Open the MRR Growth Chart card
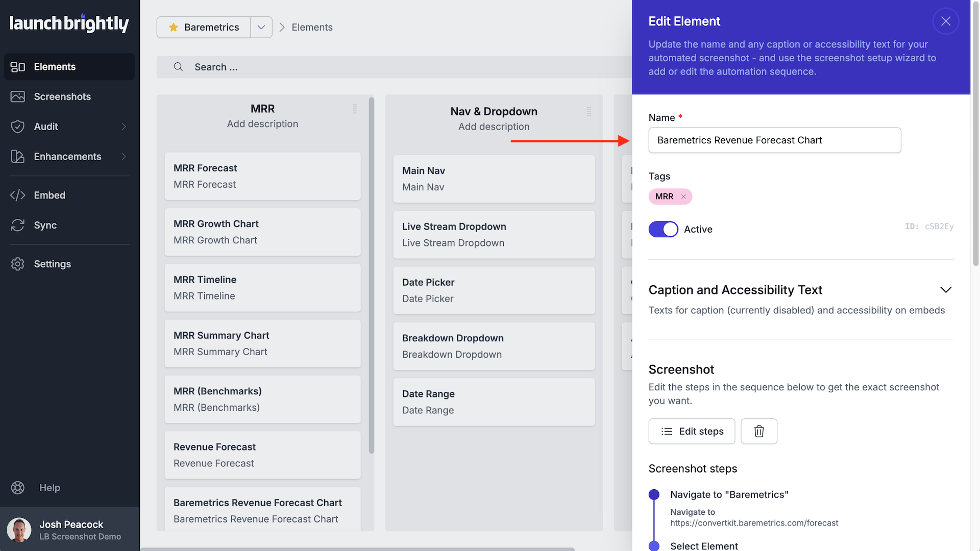 (262, 232)
